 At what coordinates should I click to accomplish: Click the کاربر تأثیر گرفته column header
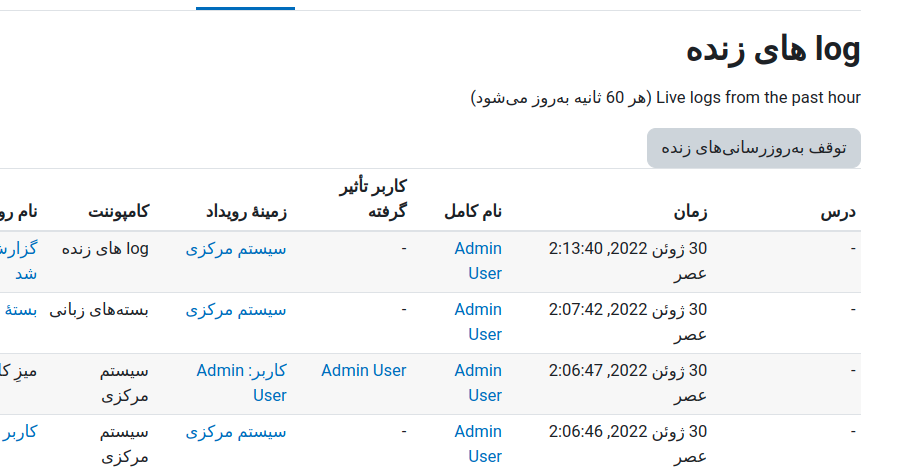[373, 199]
